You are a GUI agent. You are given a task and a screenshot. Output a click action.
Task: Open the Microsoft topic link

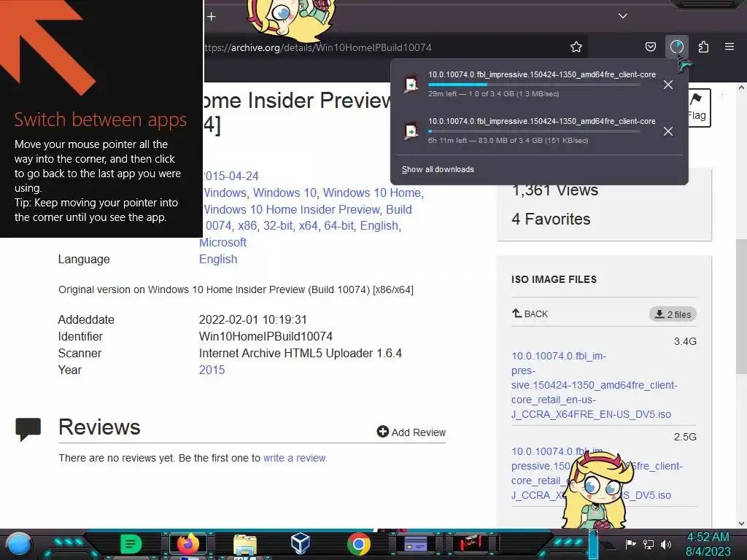(x=222, y=242)
